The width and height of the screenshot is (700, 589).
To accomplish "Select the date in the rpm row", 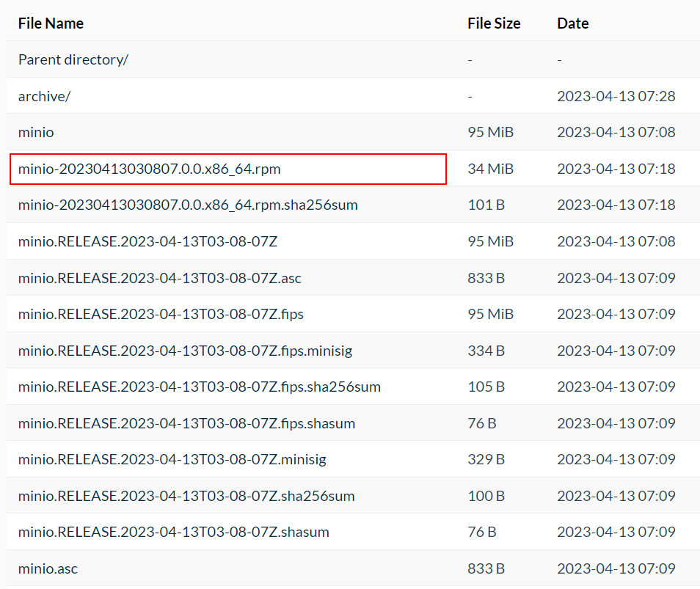I will click(616, 169).
